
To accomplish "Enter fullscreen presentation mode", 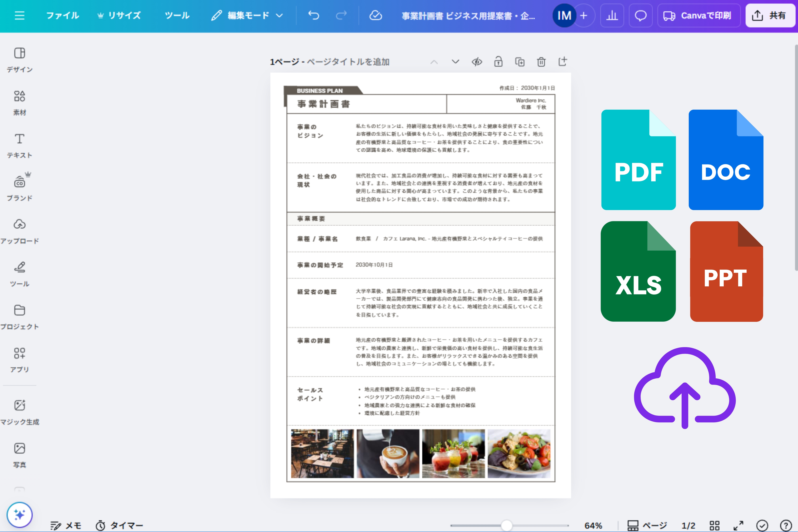I will [738, 525].
